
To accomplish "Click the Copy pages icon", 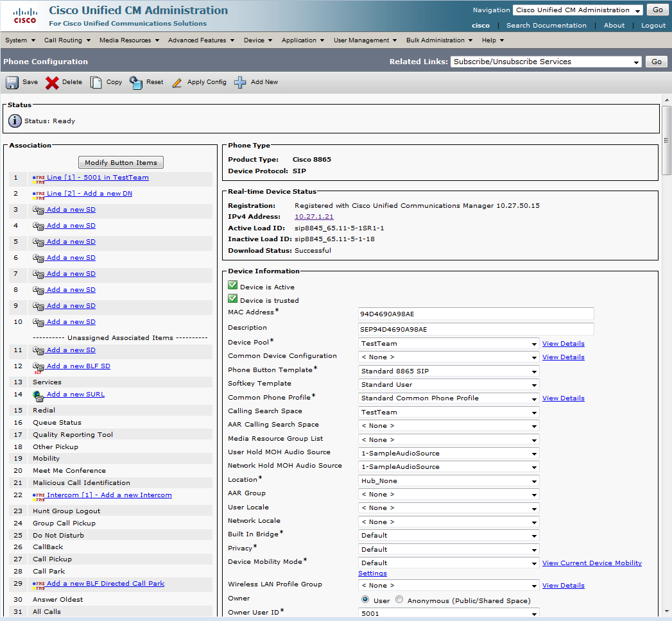I will 96,83.
